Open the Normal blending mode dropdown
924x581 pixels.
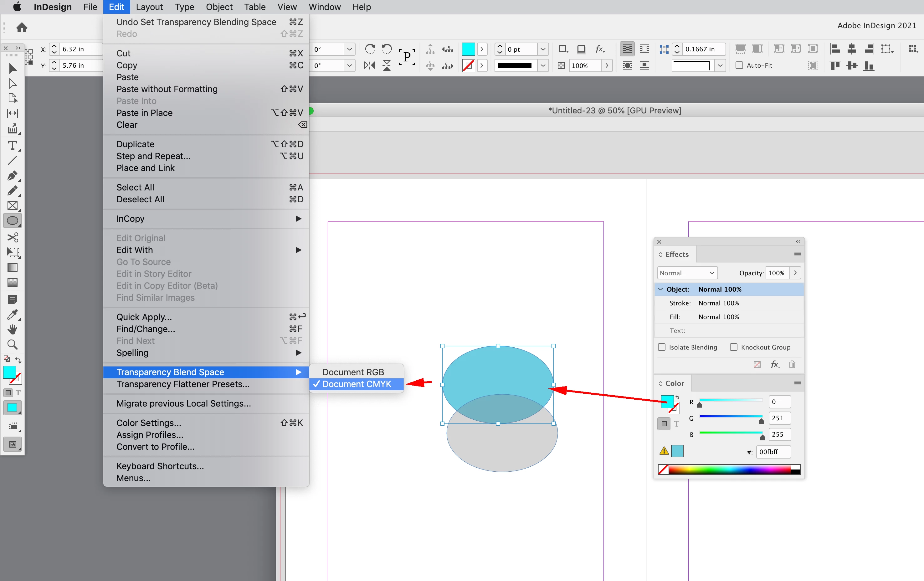click(687, 273)
